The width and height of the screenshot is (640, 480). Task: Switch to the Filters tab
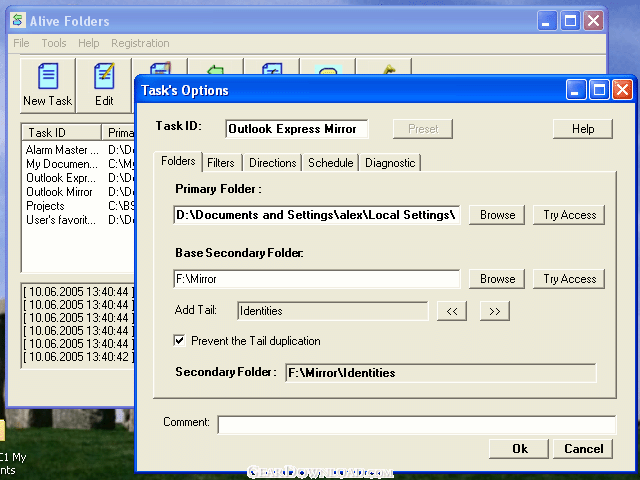(x=221, y=163)
